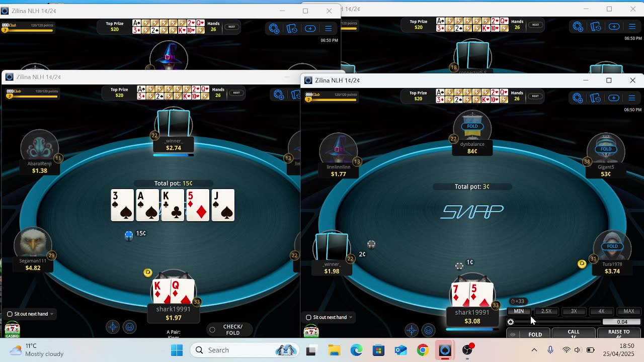Open hamburger menu in back top-left window
The width and height of the screenshot is (644, 362).
[328, 29]
